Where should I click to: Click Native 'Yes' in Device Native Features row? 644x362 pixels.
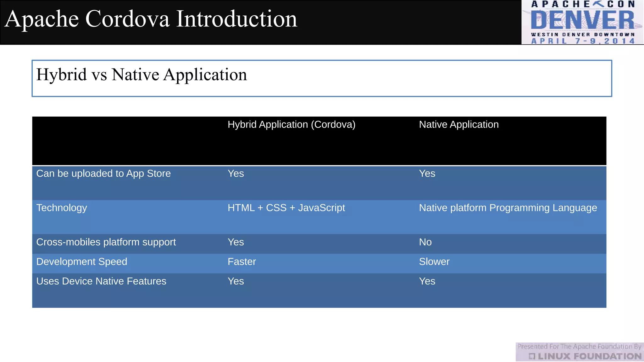(427, 281)
